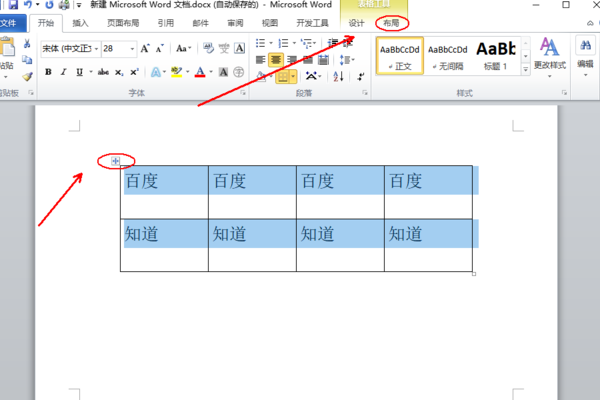Click the multilevel list icon
This screenshot has width=600, height=400.
click(306, 43)
